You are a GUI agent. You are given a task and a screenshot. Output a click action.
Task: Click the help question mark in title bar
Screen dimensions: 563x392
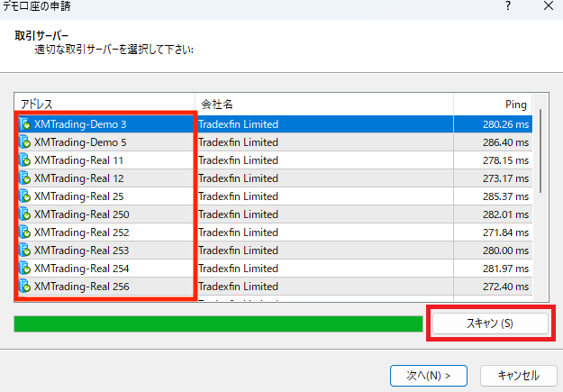[507, 7]
